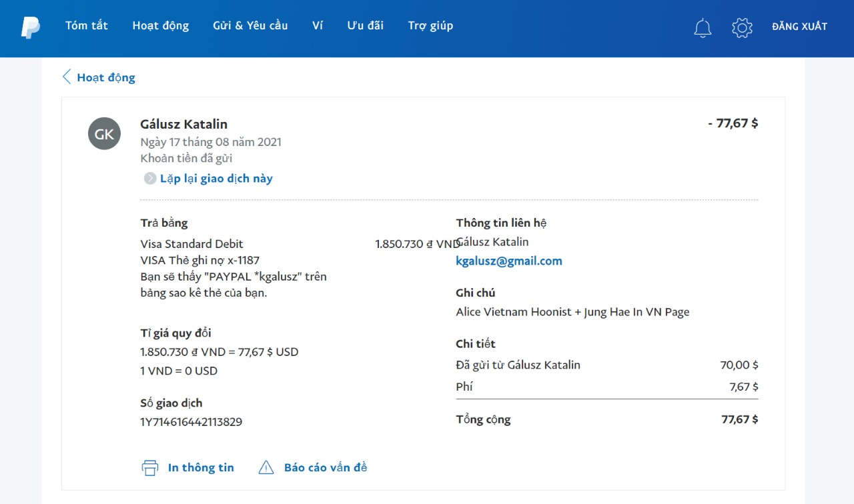The image size is (854, 504).
Task: Click the back chevron beside Hoạt động
Action: point(66,77)
